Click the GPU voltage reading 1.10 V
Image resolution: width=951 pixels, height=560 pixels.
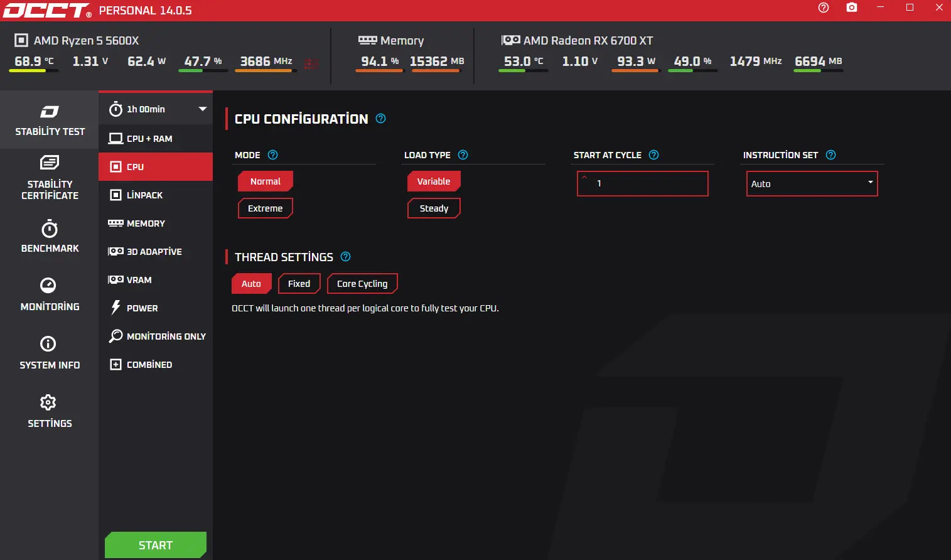580,61
